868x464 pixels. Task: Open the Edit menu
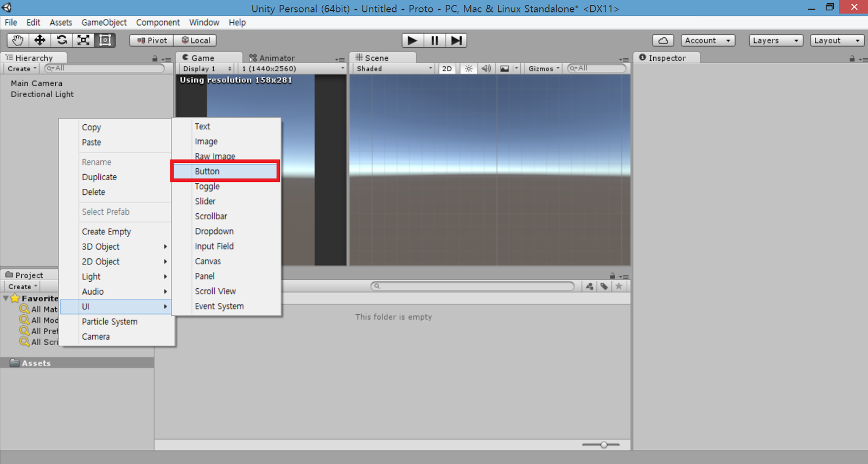point(33,22)
